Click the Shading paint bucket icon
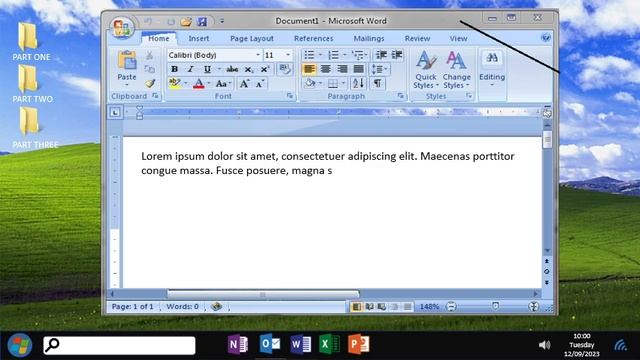Screen dimensions: 640x360 (310, 84)
